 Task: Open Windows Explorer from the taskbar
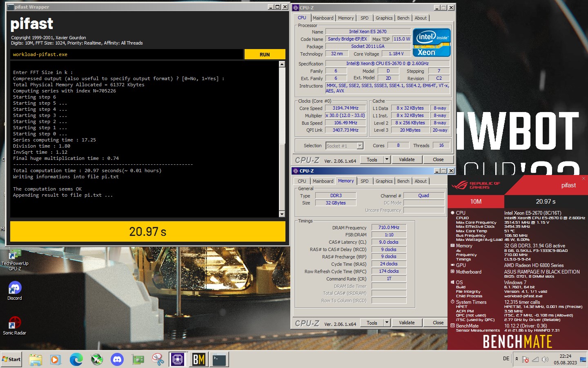(x=36, y=359)
